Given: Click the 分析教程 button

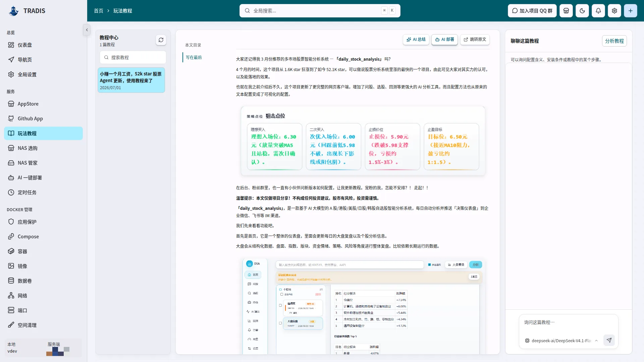Looking at the screenshot, I should [x=614, y=41].
